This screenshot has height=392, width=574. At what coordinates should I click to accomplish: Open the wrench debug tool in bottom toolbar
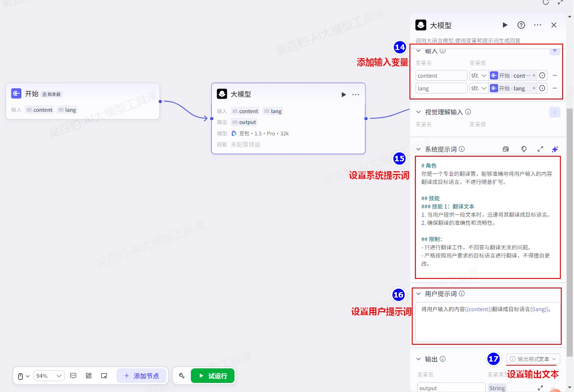(x=182, y=376)
